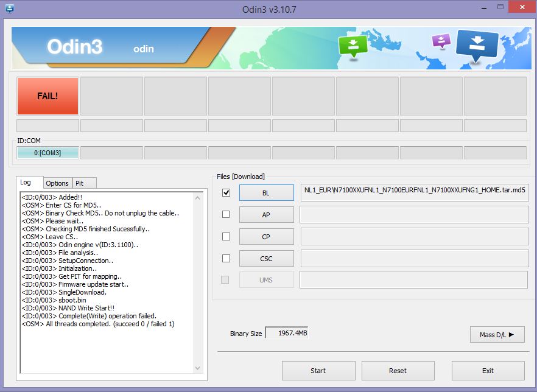537x392 pixels.
Task: Click log line 'Complete(Write) operation failed.'
Action: (89, 316)
